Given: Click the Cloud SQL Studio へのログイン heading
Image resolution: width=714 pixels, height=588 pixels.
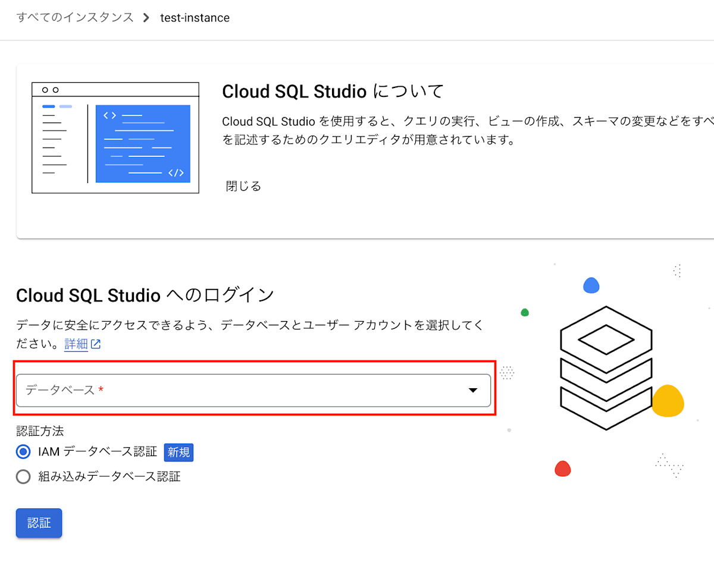Looking at the screenshot, I should tap(145, 295).
